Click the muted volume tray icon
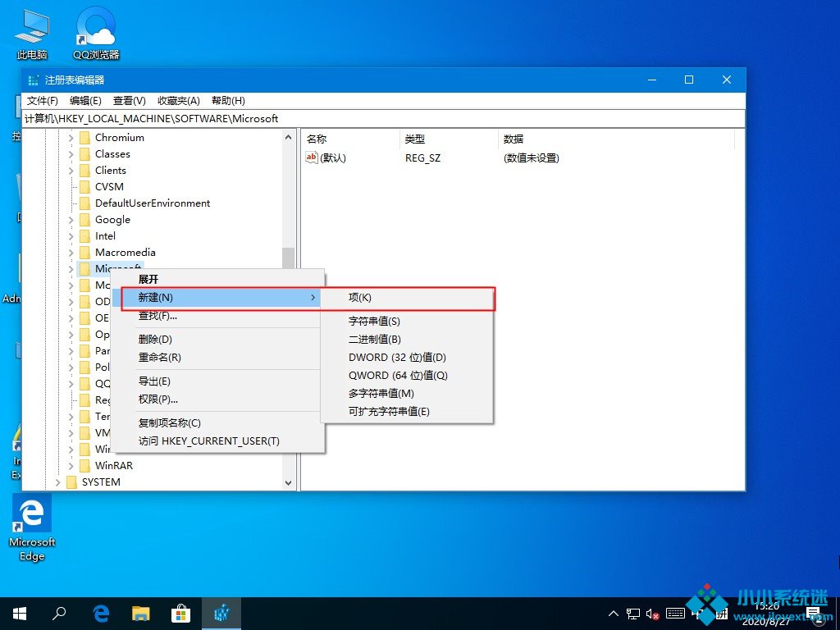The width and height of the screenshot is (840, 630). [652, 614]
